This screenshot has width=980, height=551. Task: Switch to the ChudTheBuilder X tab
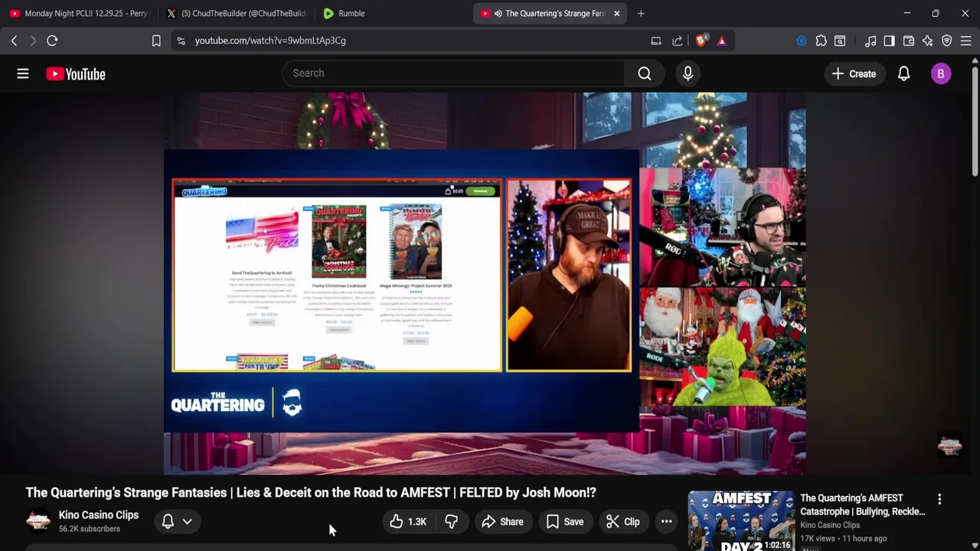(236, 13)
